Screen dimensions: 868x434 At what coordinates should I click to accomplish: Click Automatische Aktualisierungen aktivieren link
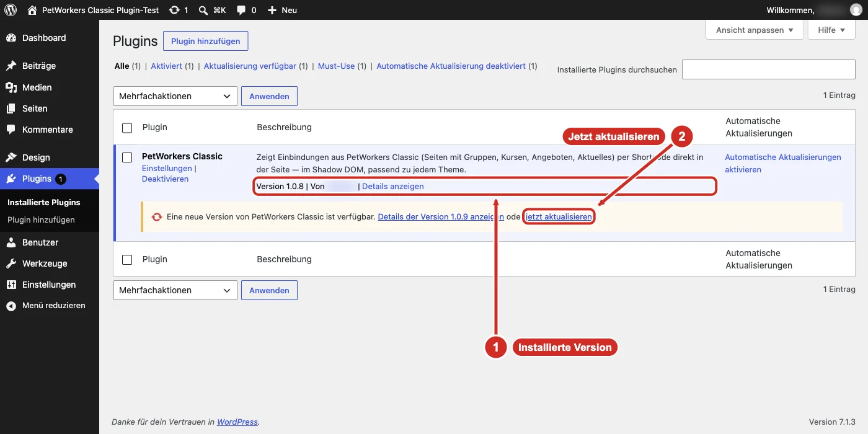tap(783, 163)
